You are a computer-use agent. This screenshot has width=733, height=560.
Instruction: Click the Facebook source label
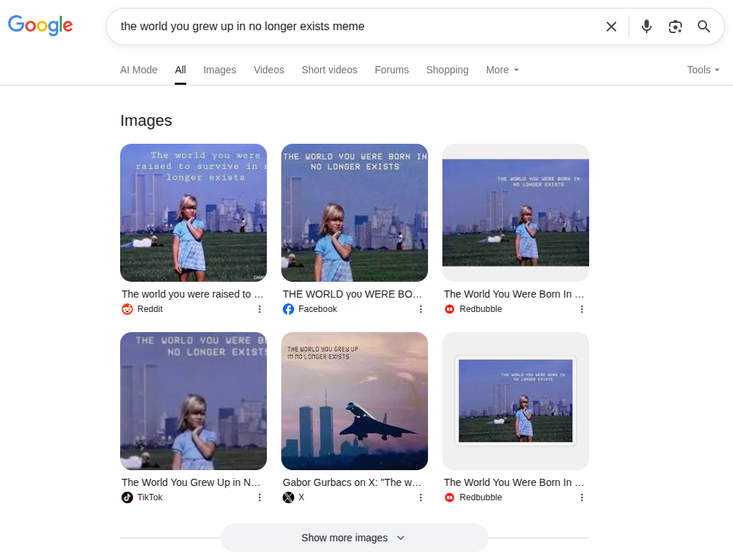[x=318, y=309]
